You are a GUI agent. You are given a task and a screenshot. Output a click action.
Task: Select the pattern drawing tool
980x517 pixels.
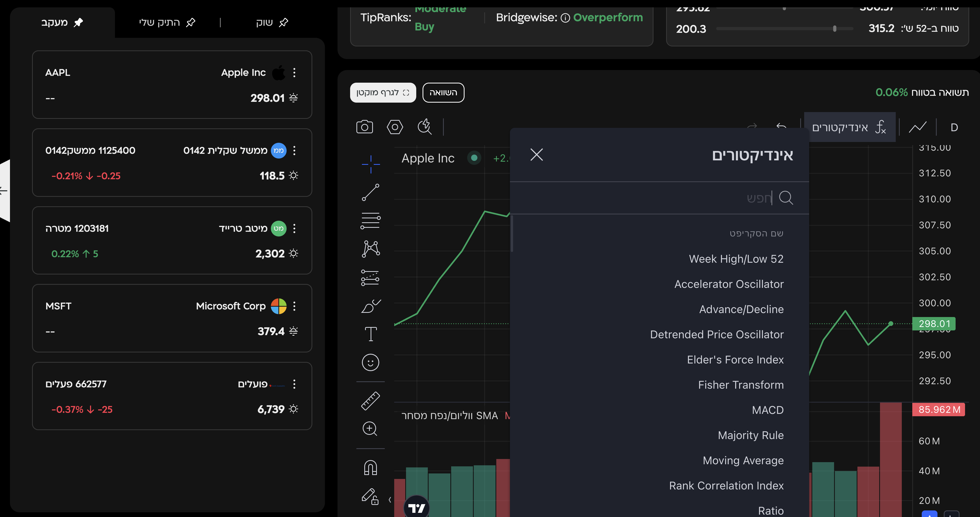[x=371, y=249]
